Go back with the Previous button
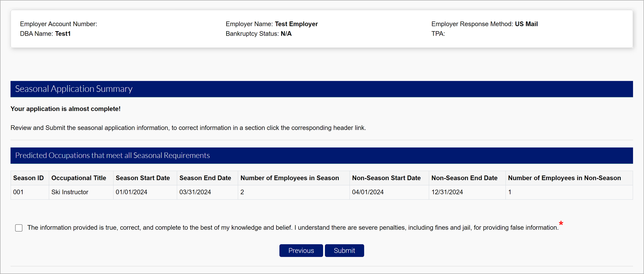The width and height of the screenshot is (644, 274). coord(301,250)
